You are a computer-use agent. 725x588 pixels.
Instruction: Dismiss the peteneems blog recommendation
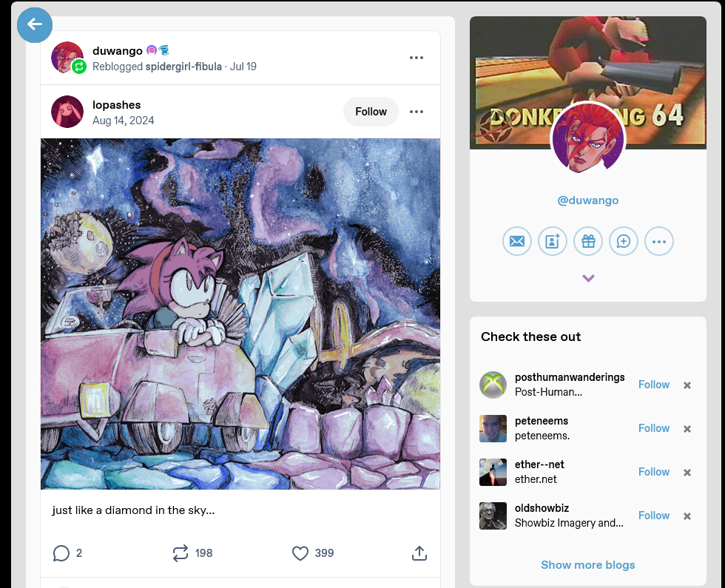687,428
